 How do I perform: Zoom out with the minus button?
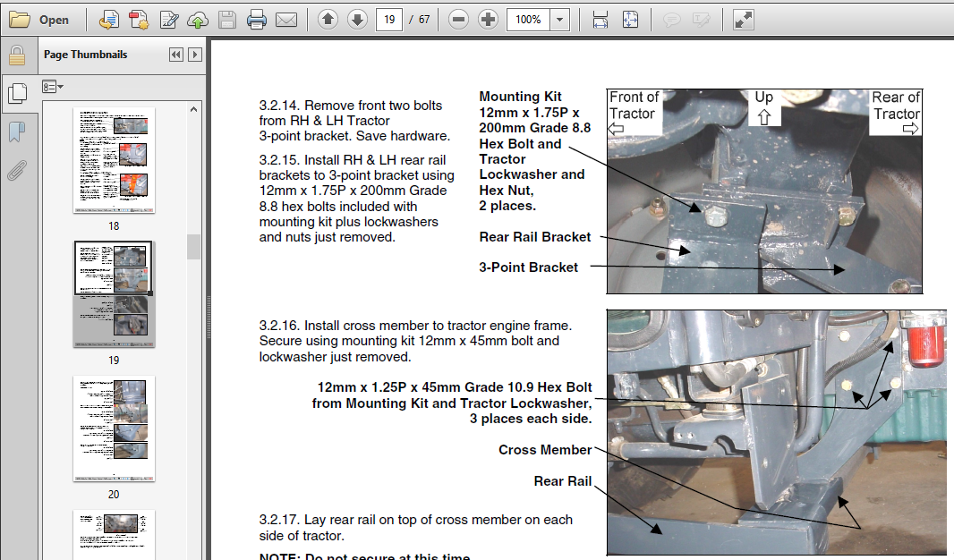click(458, 20)
